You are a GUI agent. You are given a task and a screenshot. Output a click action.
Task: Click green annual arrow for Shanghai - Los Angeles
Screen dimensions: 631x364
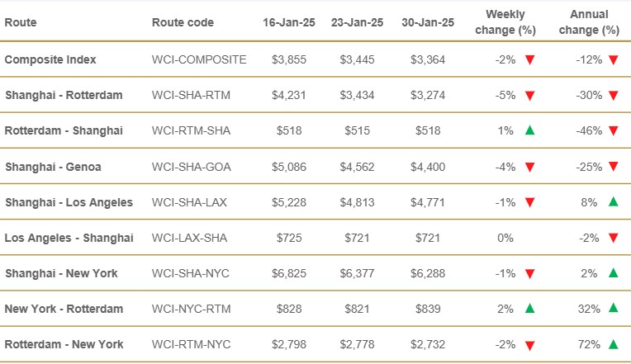[x=613, y=201]
